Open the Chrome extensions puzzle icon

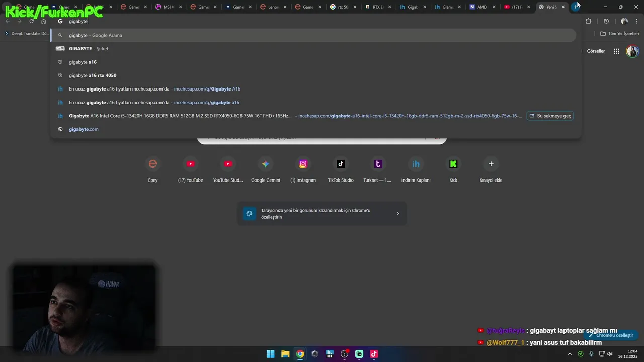pos(589,21)
